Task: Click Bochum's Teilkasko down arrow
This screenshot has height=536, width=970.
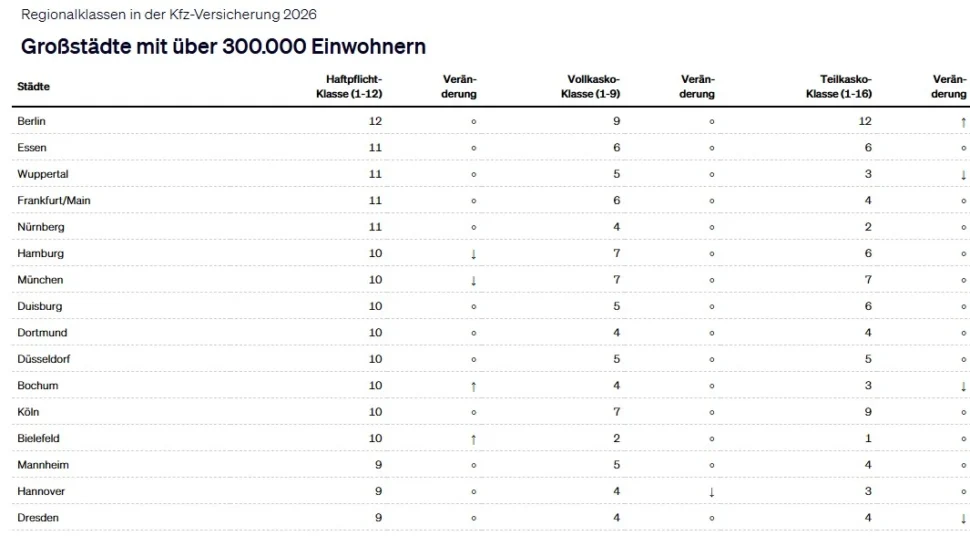Action: coord(963,386)
